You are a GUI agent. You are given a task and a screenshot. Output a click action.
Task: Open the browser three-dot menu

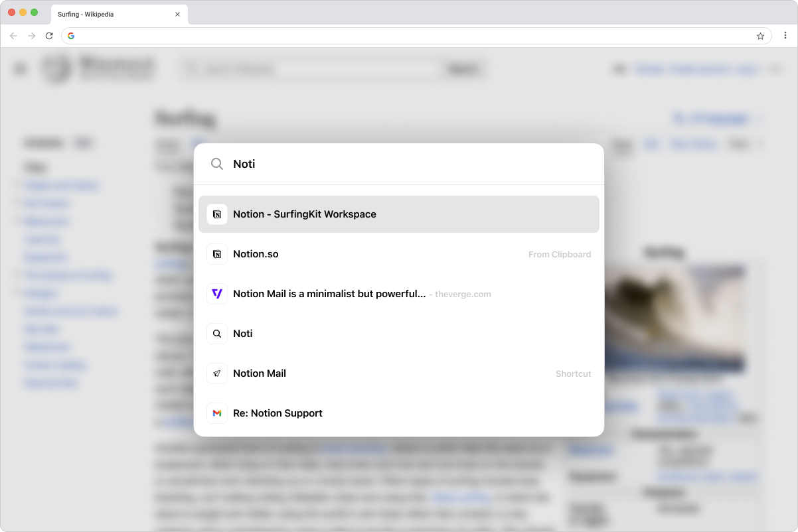(785, 36)
